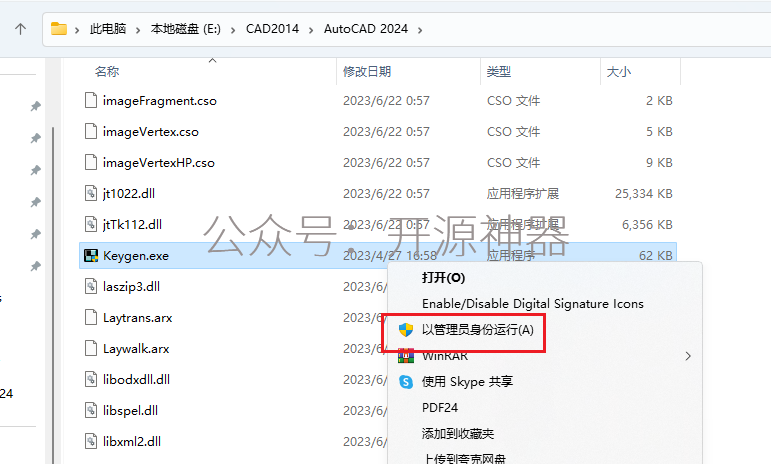Select Keygen.exe application icon
This screenshot has height=464, width=771.
(91, 256)
